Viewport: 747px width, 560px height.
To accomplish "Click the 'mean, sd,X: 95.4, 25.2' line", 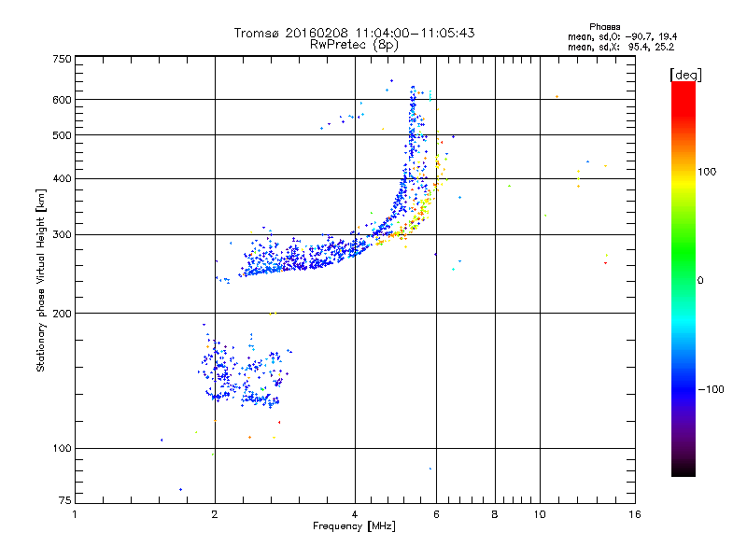I will coord(621,47).
